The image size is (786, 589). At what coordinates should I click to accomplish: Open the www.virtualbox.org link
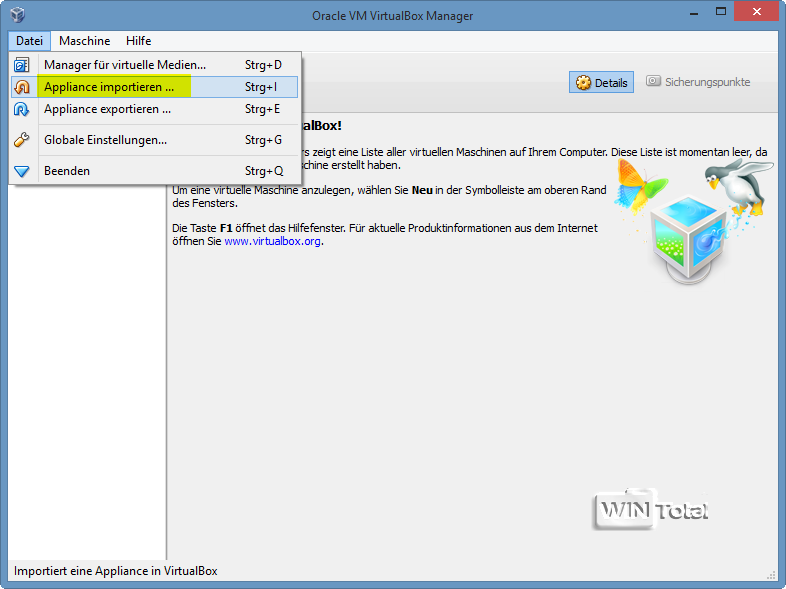point(272,241)
